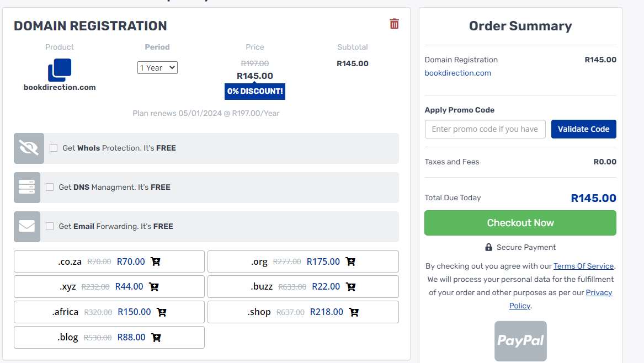Click the bookdirection.com link in Order Summary
The image size is (644, 363).
(x=457, y=73)
